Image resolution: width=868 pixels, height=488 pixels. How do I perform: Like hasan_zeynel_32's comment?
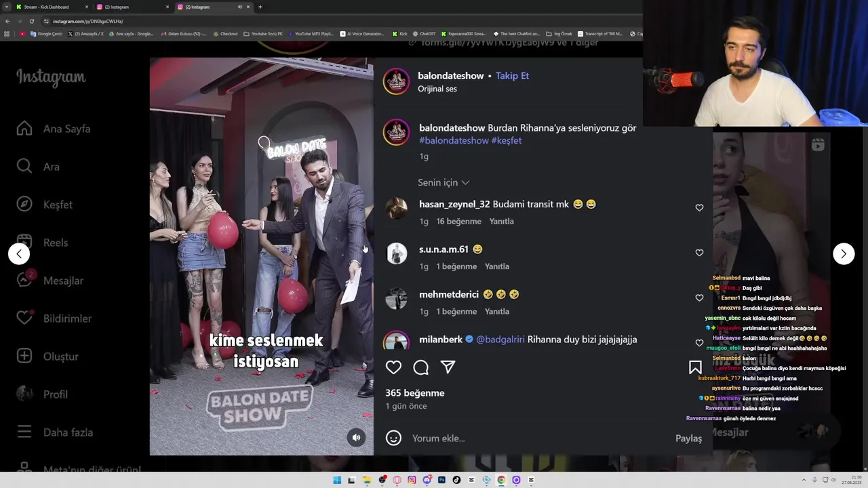699,208
